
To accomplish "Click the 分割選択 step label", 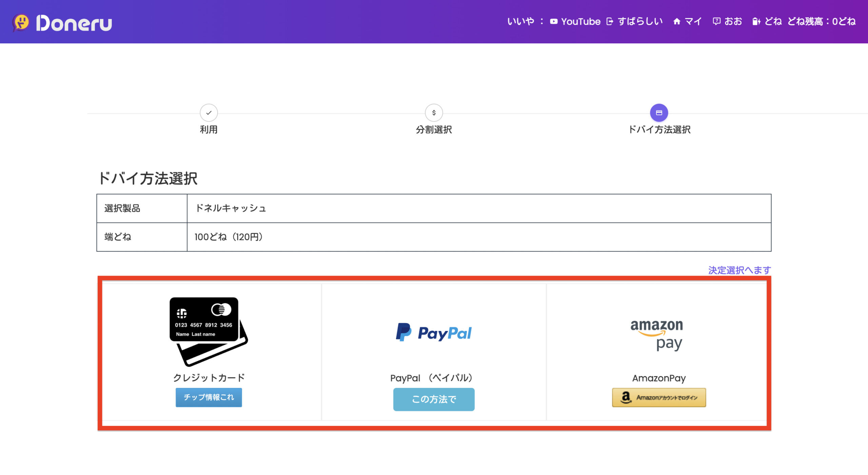I will pyautogui.click(x=434, y=130).
